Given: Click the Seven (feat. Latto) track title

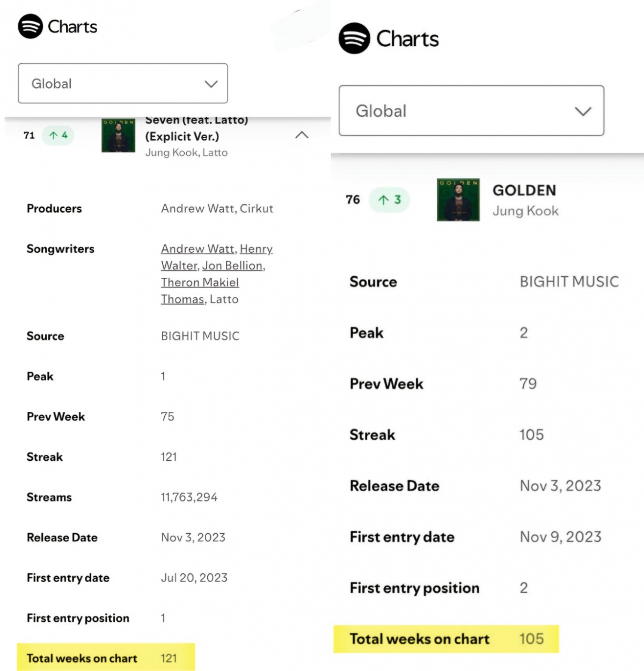Looking at the screenshot, I should point(196,129).
